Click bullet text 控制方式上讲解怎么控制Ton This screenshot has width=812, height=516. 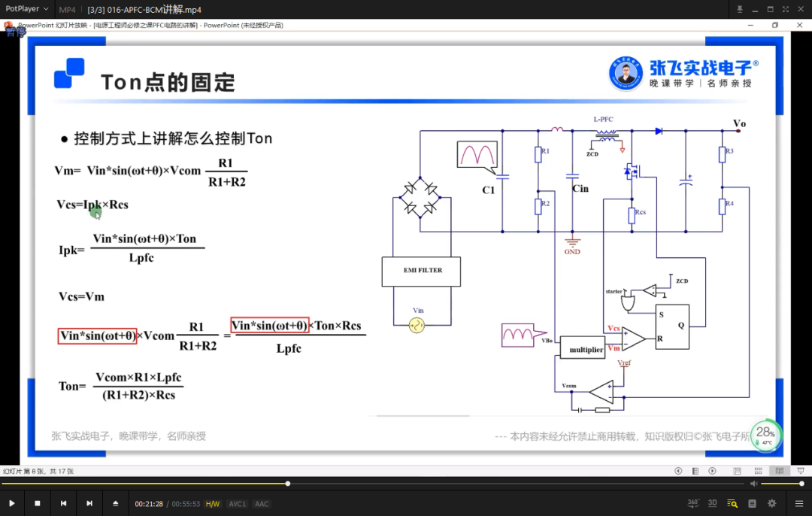point(173,138)
